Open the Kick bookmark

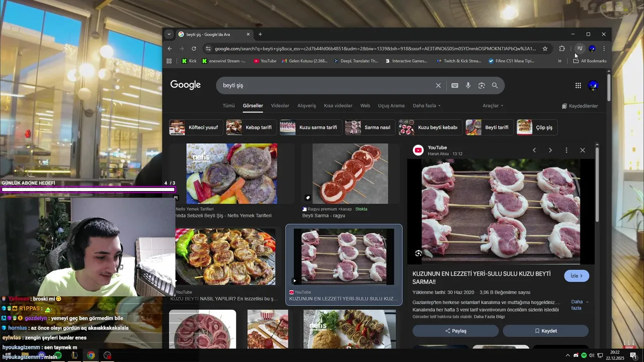189,61
